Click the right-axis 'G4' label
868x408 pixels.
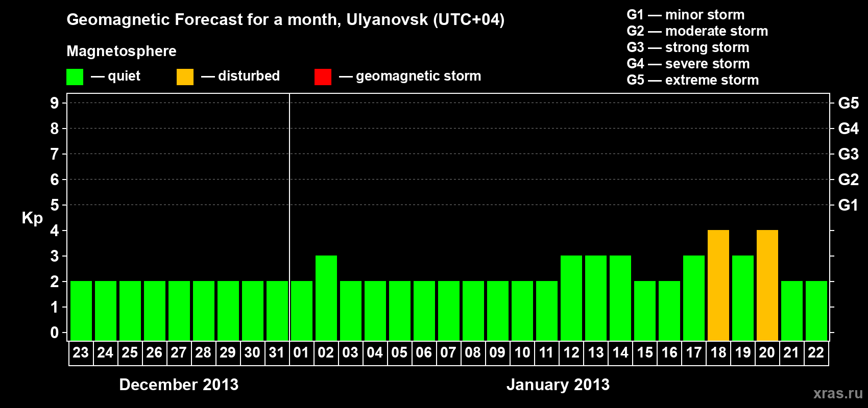click(848, 129)
